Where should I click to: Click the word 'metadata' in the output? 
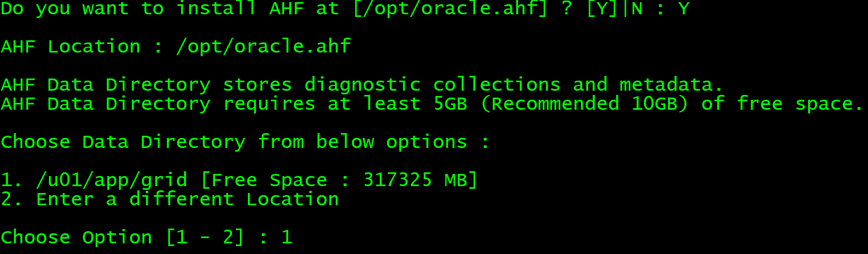(666, 85)
